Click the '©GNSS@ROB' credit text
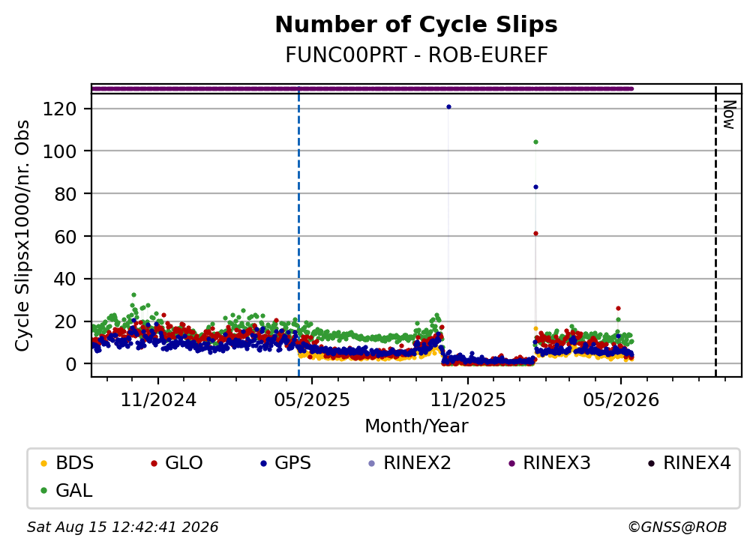The image size is (756, 550). tap(677, 528)
